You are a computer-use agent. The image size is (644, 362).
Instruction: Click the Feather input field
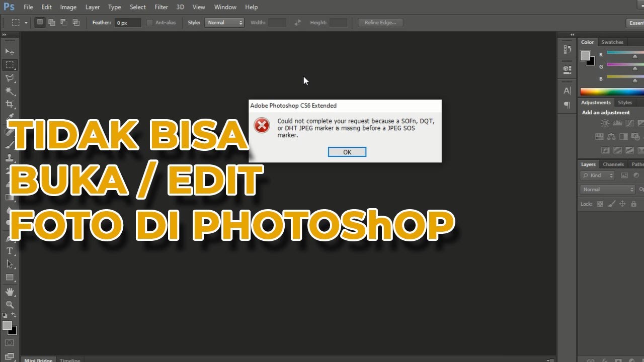[127, 23]
